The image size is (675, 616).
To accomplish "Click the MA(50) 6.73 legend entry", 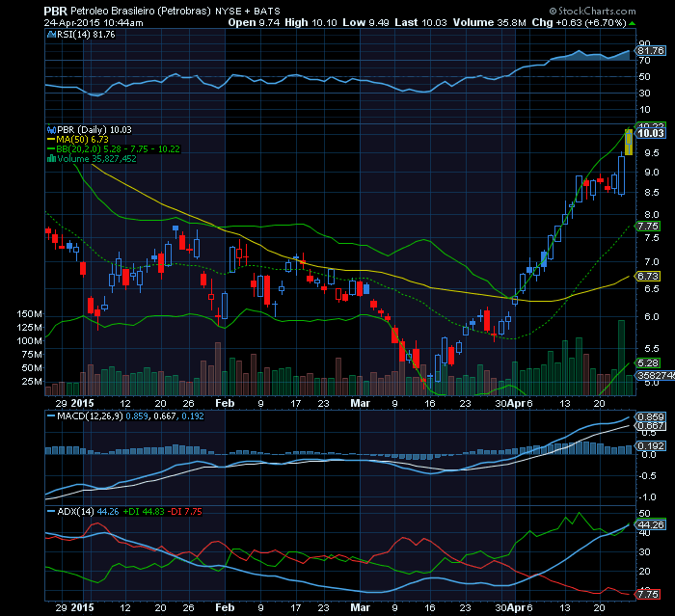I will click(x=82, y=140).
